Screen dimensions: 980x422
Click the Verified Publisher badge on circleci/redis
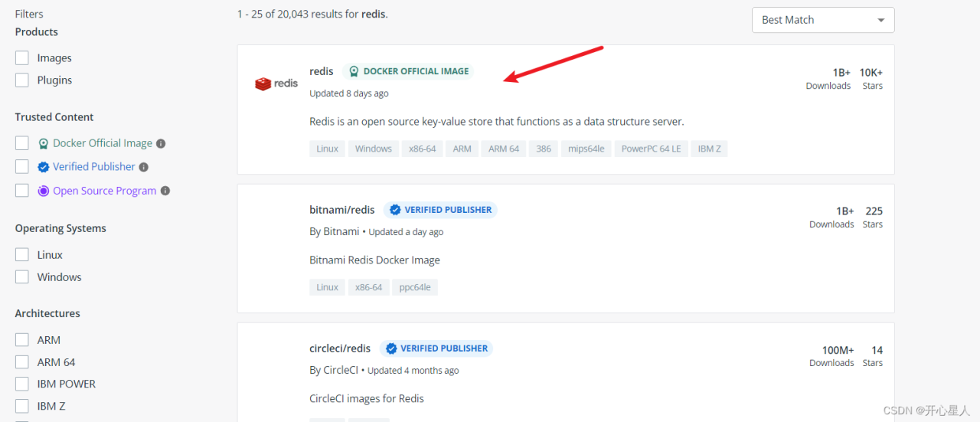point(436,348)
